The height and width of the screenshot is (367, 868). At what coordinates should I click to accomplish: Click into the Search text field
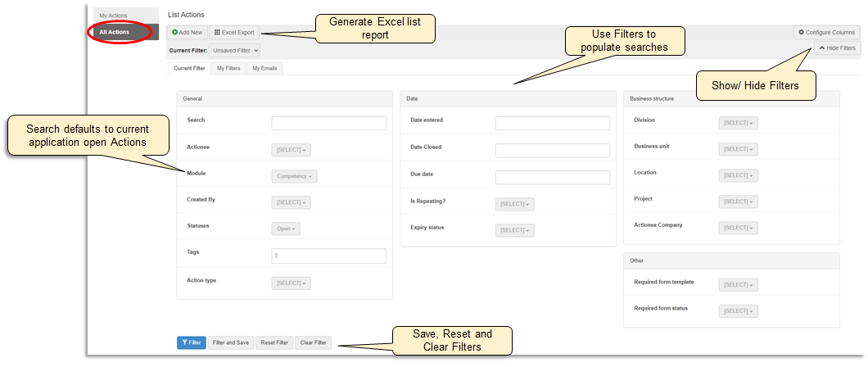328,123
